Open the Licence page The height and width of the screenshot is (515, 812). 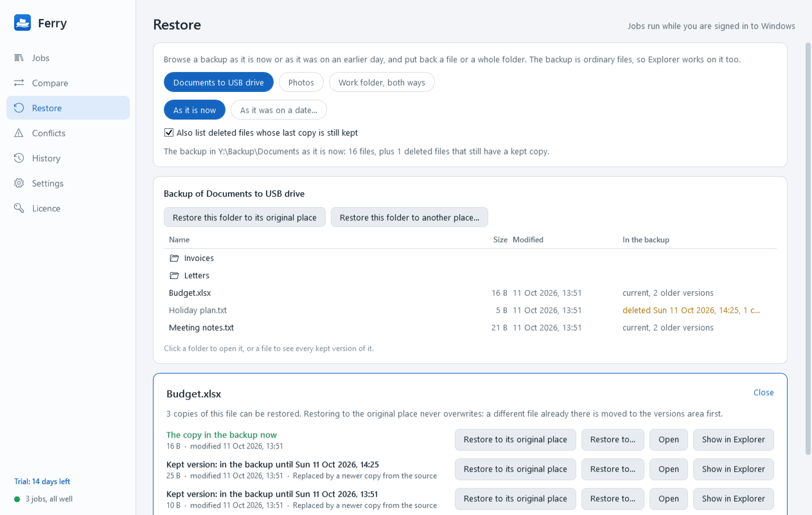pos(68,208)
